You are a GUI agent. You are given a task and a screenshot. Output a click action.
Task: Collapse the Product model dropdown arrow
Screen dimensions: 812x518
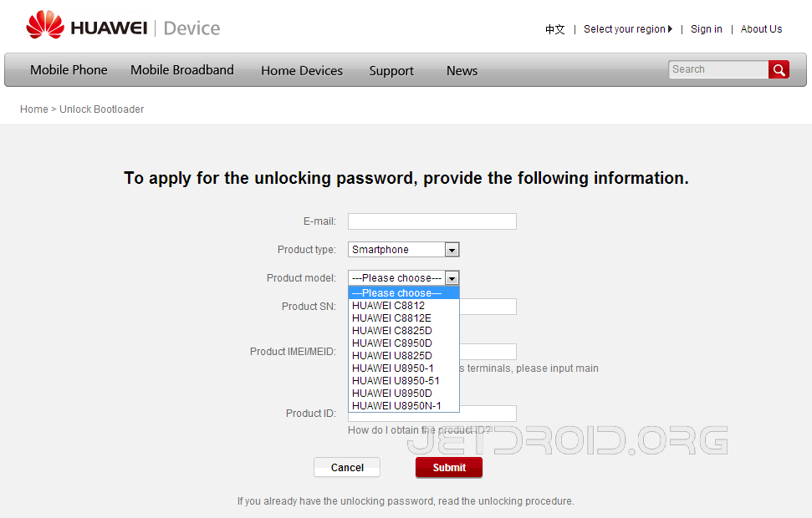[452, 278]
